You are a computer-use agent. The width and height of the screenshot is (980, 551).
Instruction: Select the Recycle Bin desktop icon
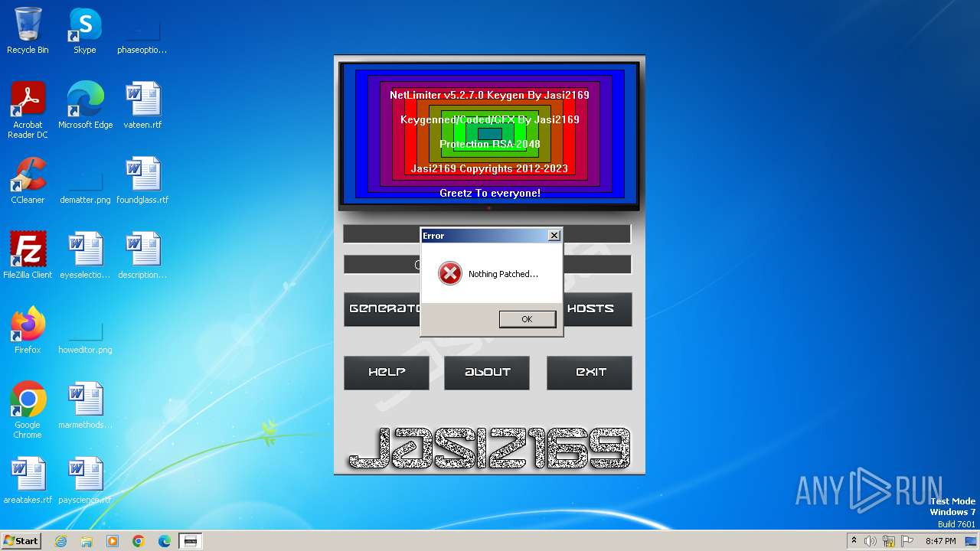(x=28, y=31)
